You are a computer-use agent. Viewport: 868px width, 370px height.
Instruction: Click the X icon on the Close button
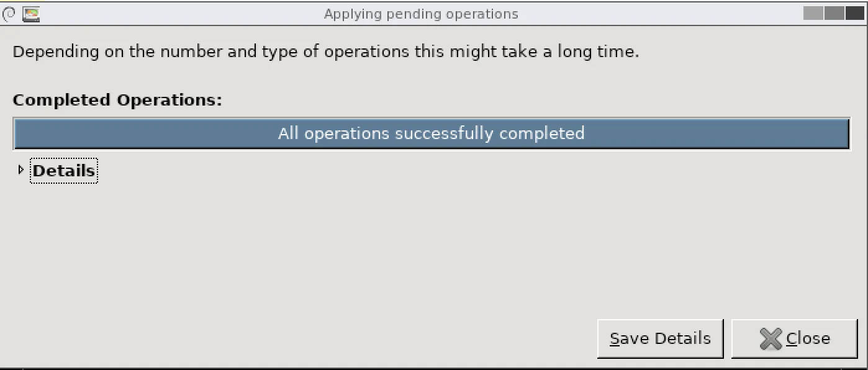pos(771,339)
